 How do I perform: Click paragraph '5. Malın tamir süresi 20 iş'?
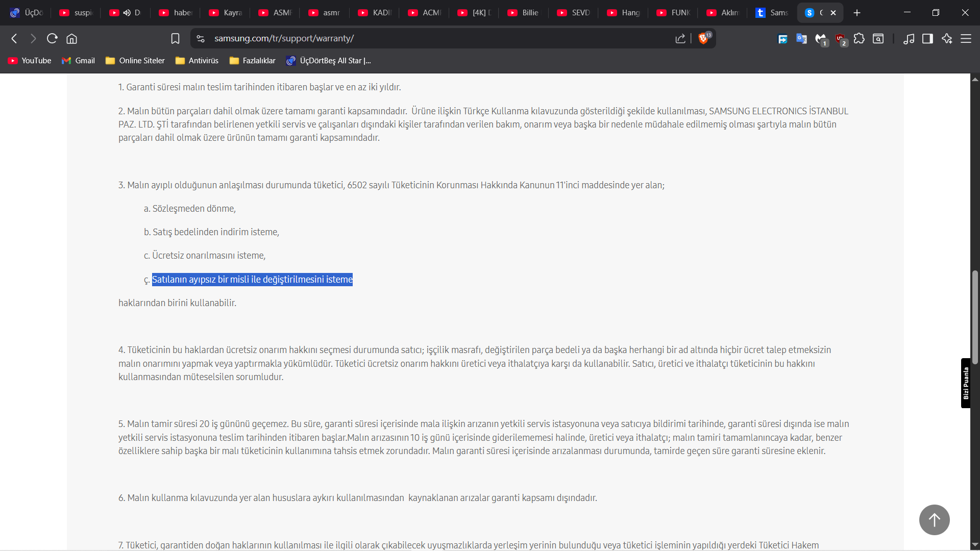pos(484,437)
